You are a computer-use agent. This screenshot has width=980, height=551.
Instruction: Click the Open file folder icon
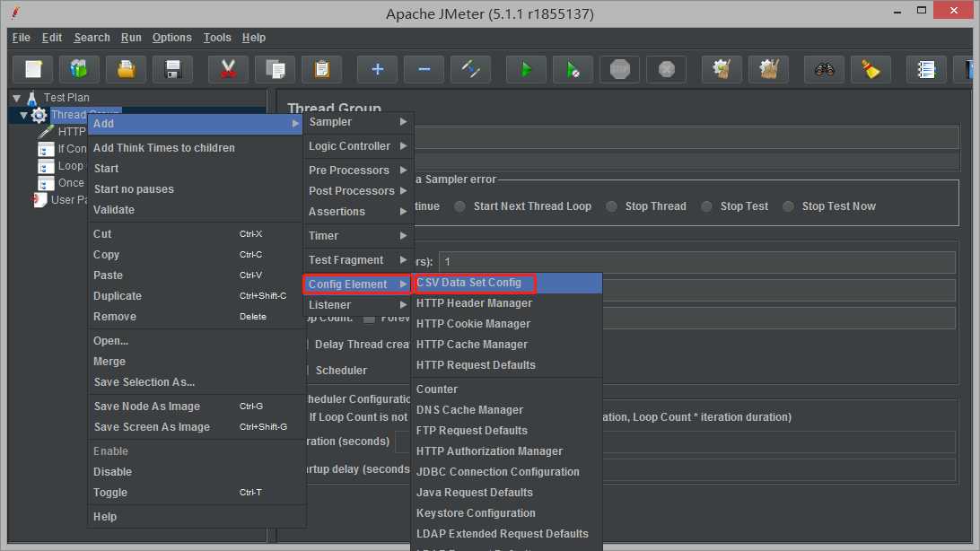click(127, 69)
